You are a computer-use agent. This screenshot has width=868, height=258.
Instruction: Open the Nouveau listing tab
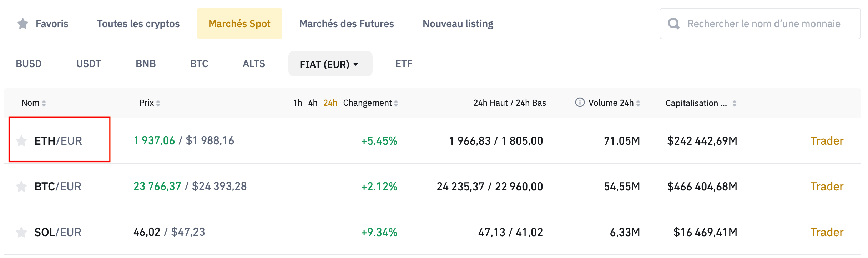coord(458,23)
